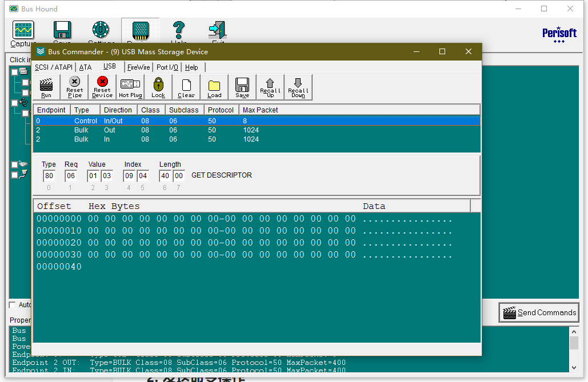The width and height of the screenshot is (588, 382).
Task: Click the GET DESCRIPTOR label
Action: pyautogui.click(x=222, y=175)
